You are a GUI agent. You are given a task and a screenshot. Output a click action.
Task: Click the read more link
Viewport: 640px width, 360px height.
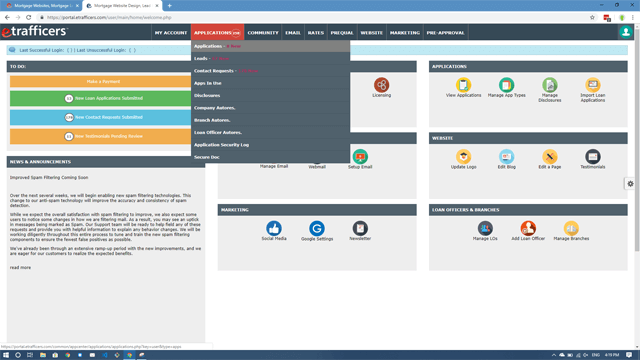pos(20,268)
